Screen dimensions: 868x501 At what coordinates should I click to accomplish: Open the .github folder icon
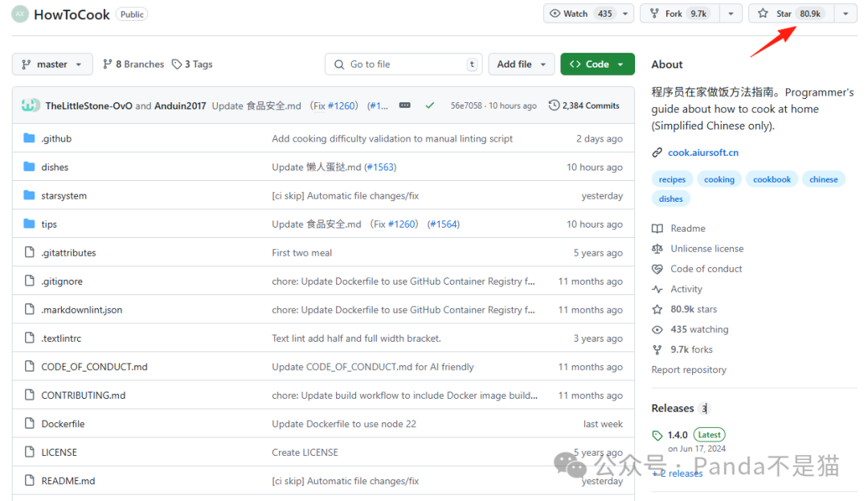pos(30,138)
